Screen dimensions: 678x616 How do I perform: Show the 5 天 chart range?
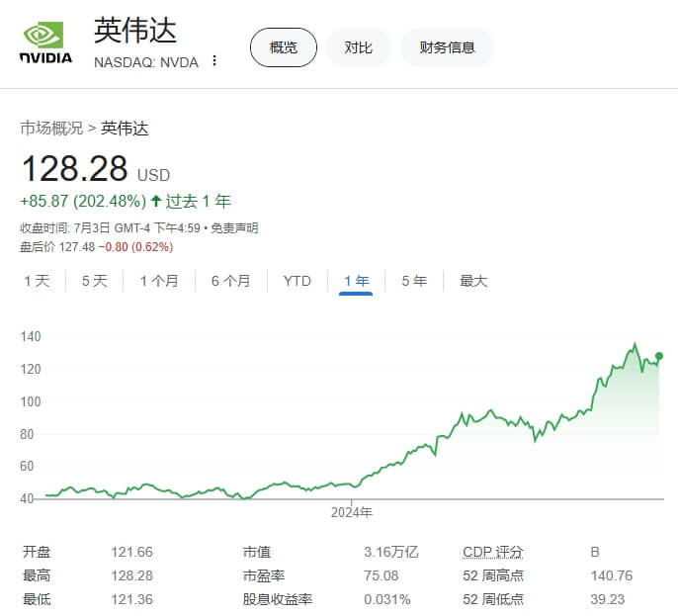click(x=94, y=281)
